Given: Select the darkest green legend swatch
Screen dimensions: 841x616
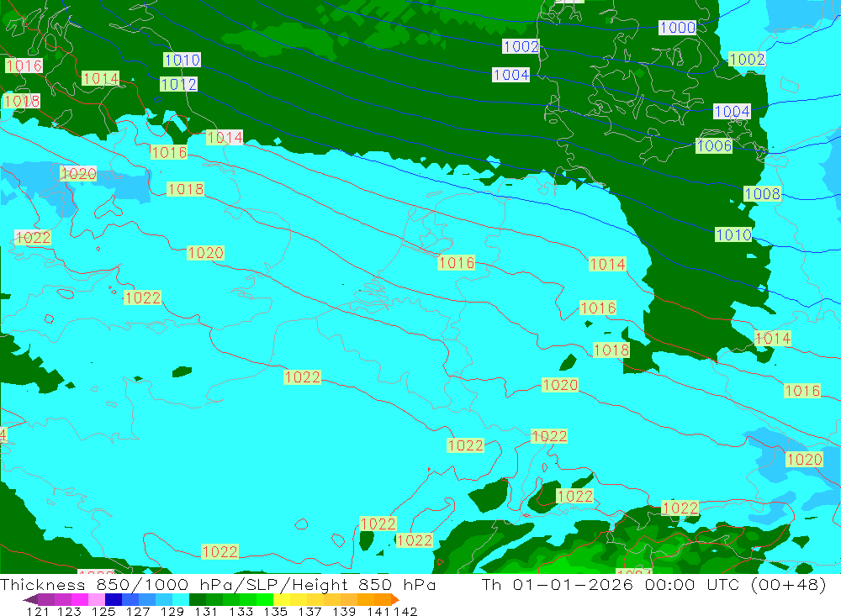Looking at the screenshot, I should click(x=198, y=599).
